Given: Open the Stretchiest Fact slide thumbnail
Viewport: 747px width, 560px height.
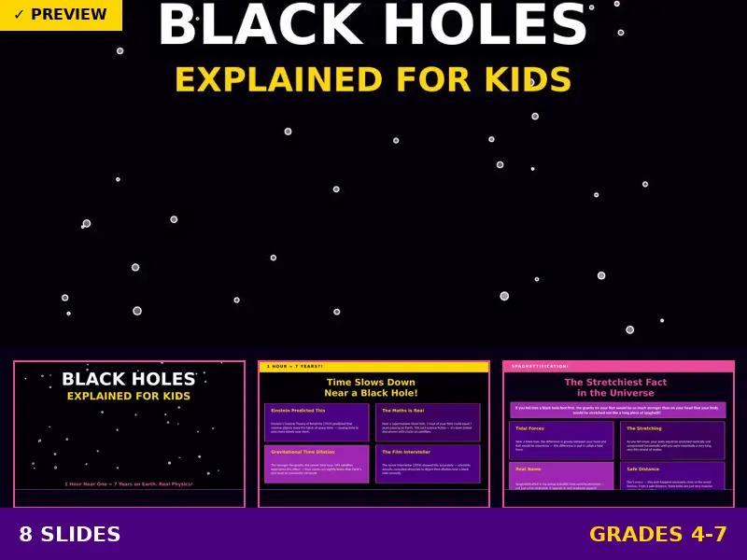Looking at the screenshot, I should (x=618, y=434).
